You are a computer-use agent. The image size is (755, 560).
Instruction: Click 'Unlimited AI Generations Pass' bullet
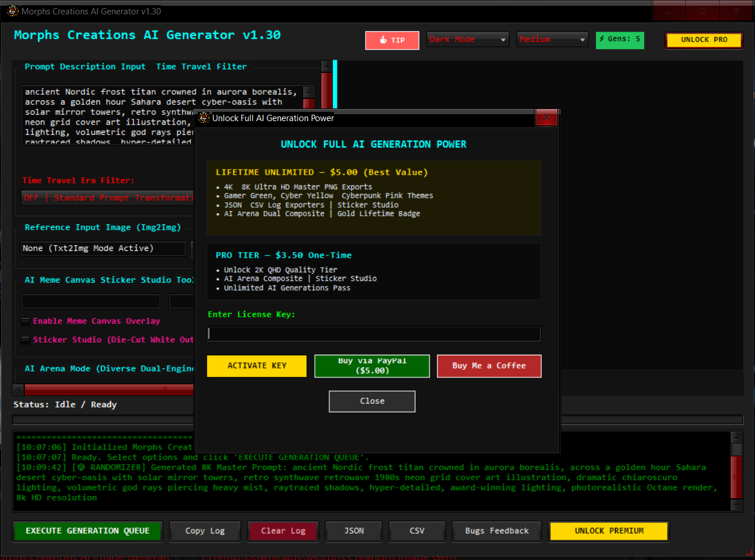tap(287, 288)
